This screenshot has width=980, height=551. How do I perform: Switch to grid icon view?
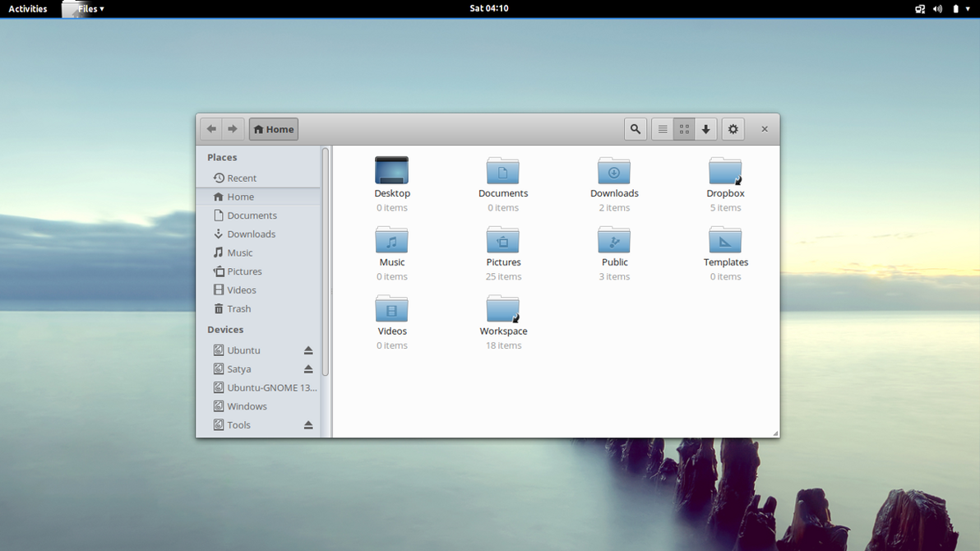684,129
